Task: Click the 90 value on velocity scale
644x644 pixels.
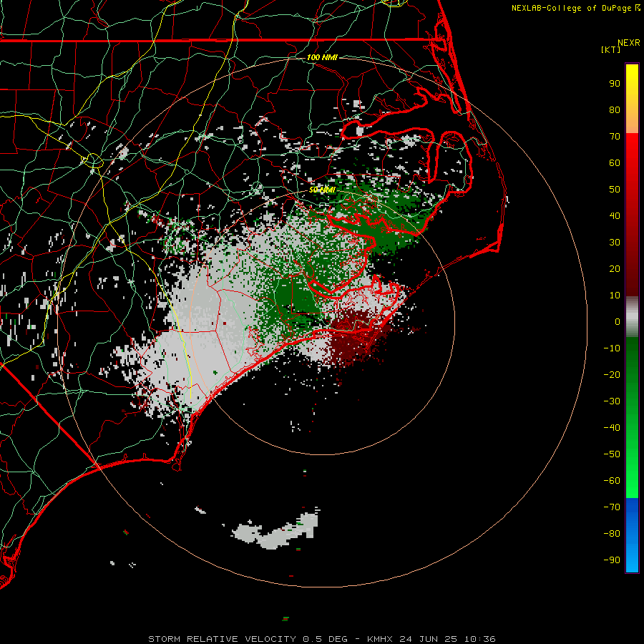Action: pos(615,84)
